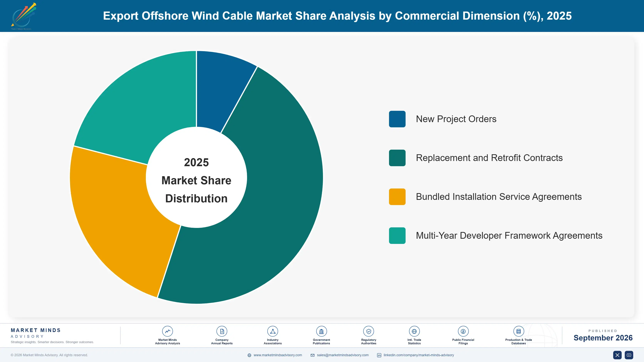The width and height of the screenshot is (644, 362).
Task: Select the Bundled Installation Service Agreements label
Action: (499, 197)
